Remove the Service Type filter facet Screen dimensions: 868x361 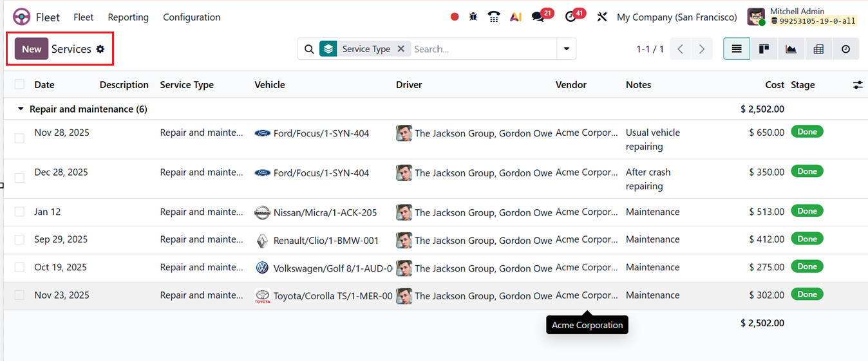click(x=401, y=49)
